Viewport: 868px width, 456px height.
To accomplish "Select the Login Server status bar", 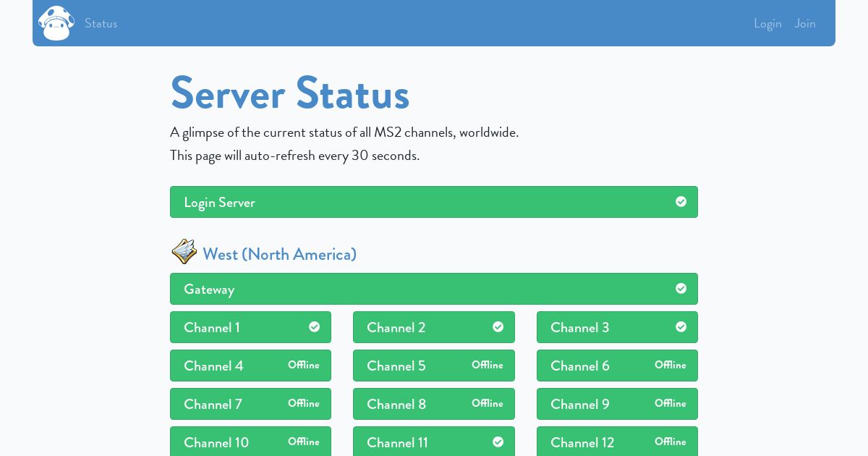I will 434,202.
